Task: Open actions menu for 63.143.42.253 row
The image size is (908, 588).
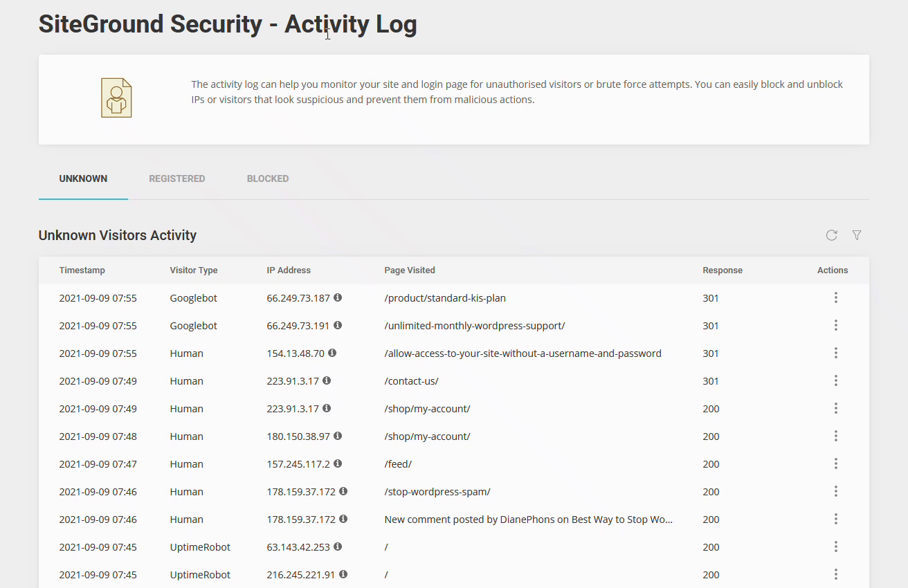Action: tap(836, 546)
